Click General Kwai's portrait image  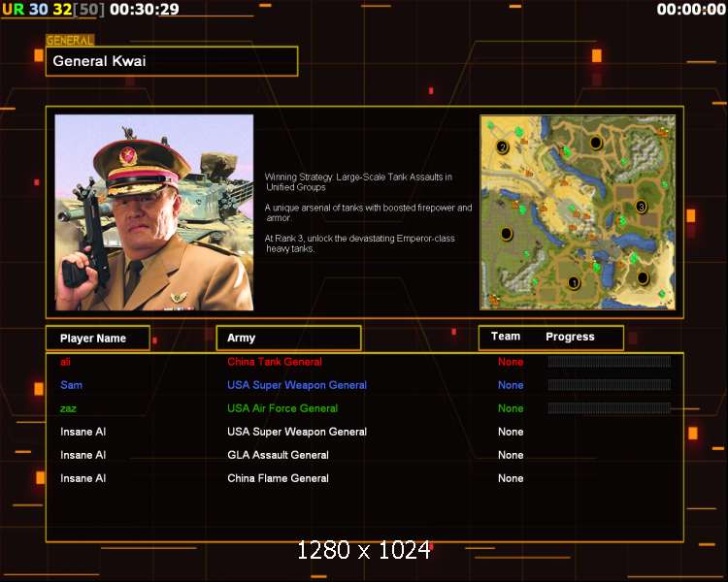(x=154, y=212)
